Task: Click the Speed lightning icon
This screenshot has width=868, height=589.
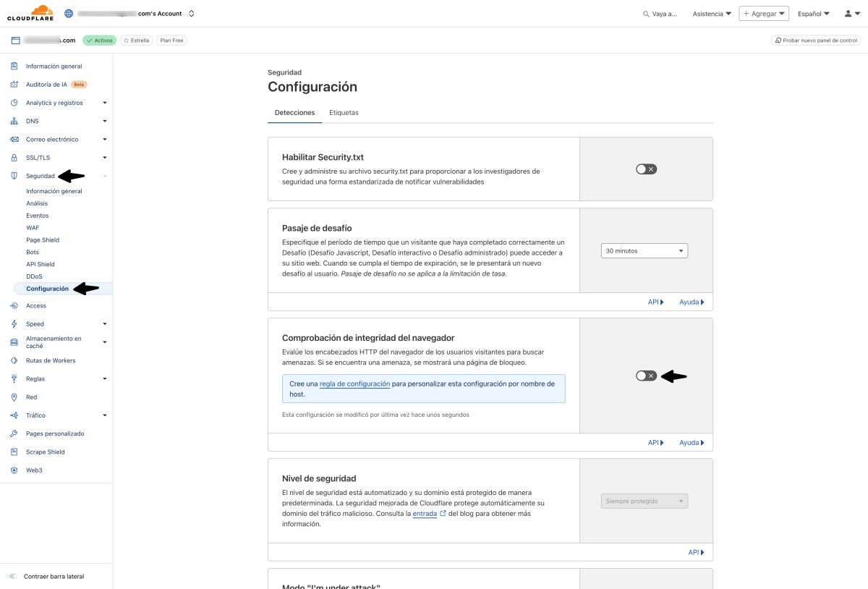Action: point(14,323)
